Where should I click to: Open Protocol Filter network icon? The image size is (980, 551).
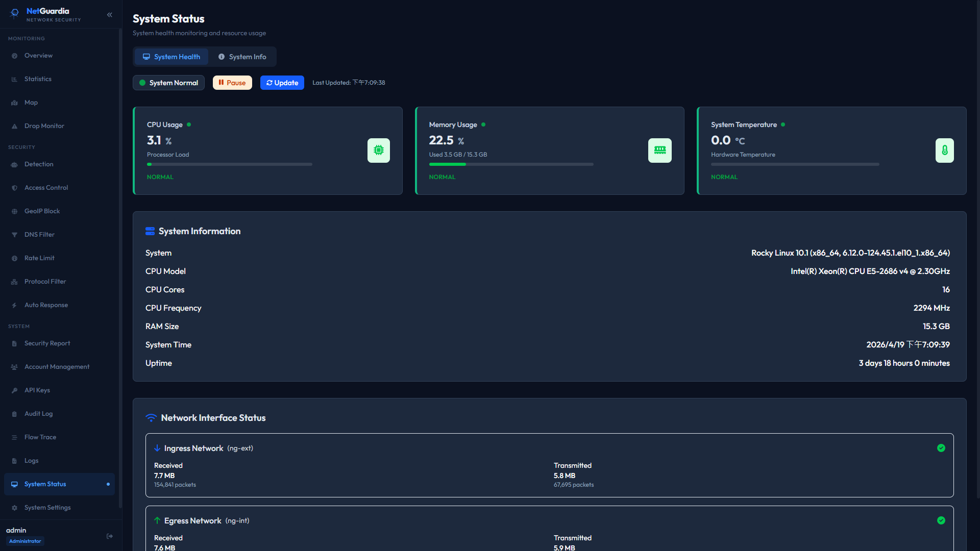coord(14,282)
